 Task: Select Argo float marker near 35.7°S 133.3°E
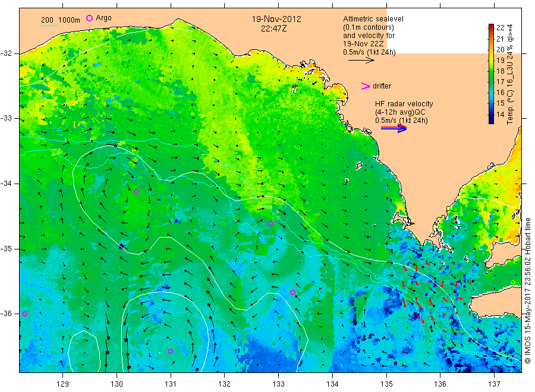tap(292, 292)
